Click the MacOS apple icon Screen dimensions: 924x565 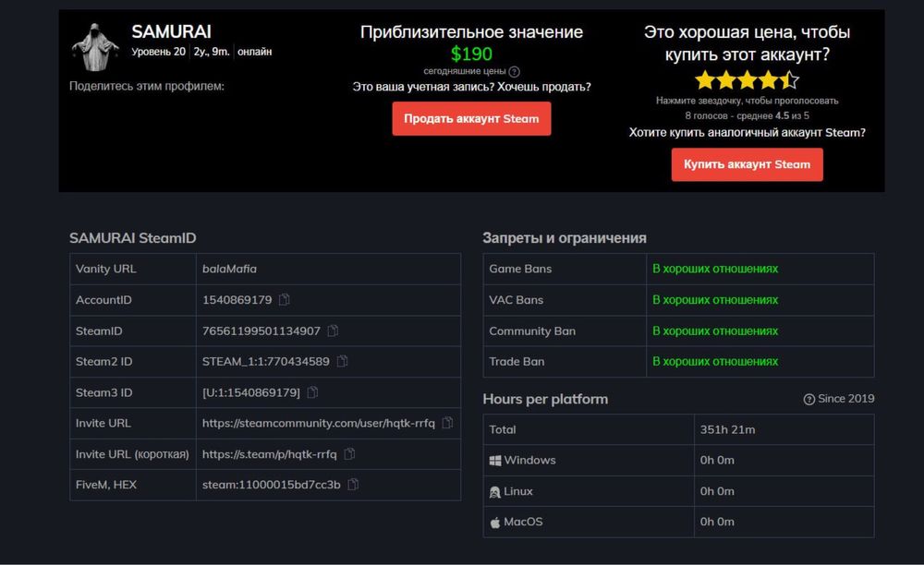tap(495, 522)
